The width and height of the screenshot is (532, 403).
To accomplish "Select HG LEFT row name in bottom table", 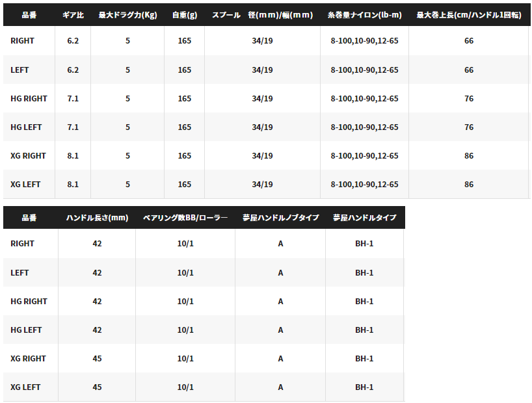I will pyautogui.click(x=26, y=330).
